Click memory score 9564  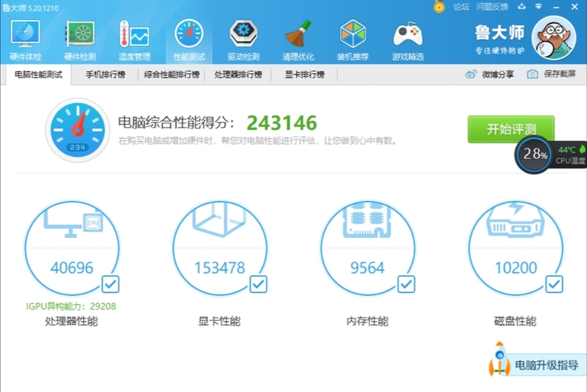(x=367, y=268)
